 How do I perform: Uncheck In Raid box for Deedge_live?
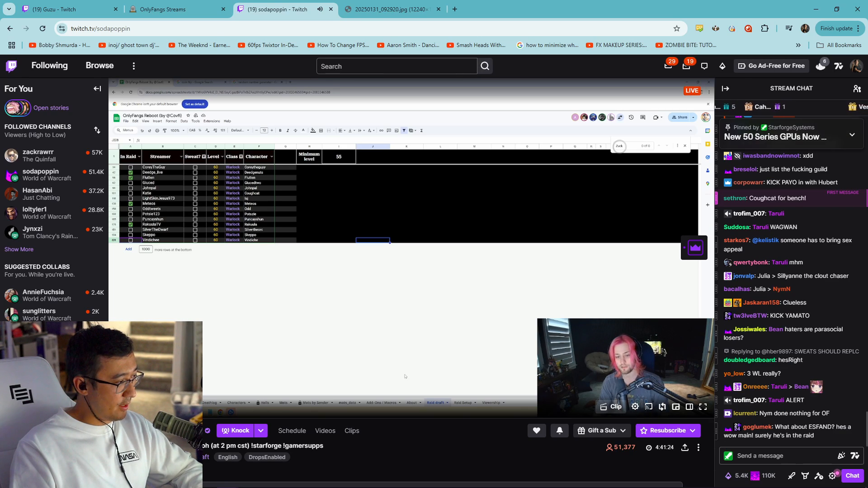130,172
